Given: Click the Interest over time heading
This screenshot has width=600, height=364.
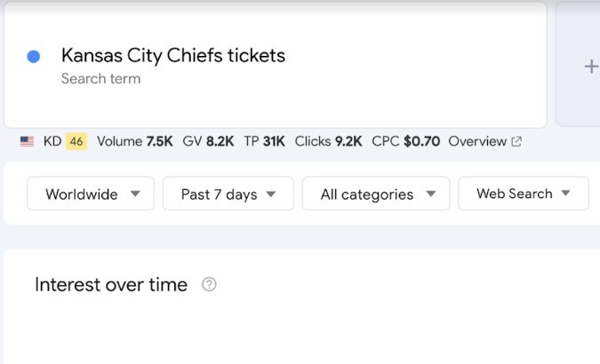Looking at the screenshot, I should coord(111,285).
